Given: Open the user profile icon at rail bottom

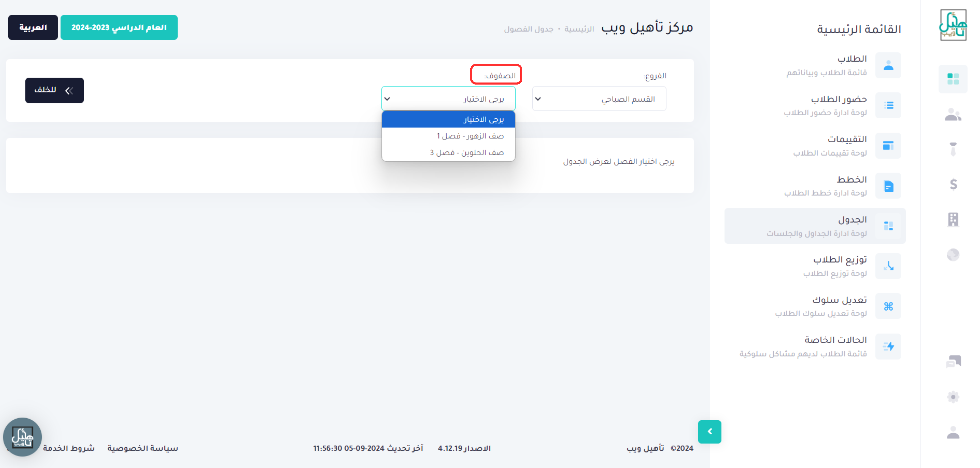Looking at the screenshot, I should coord(953,432).
